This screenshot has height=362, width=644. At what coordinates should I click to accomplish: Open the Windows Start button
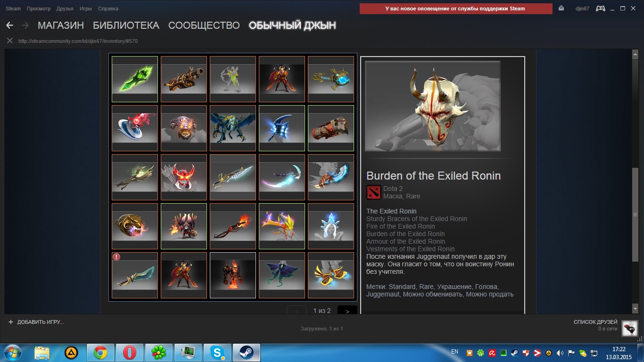click(x=12, y=353)
